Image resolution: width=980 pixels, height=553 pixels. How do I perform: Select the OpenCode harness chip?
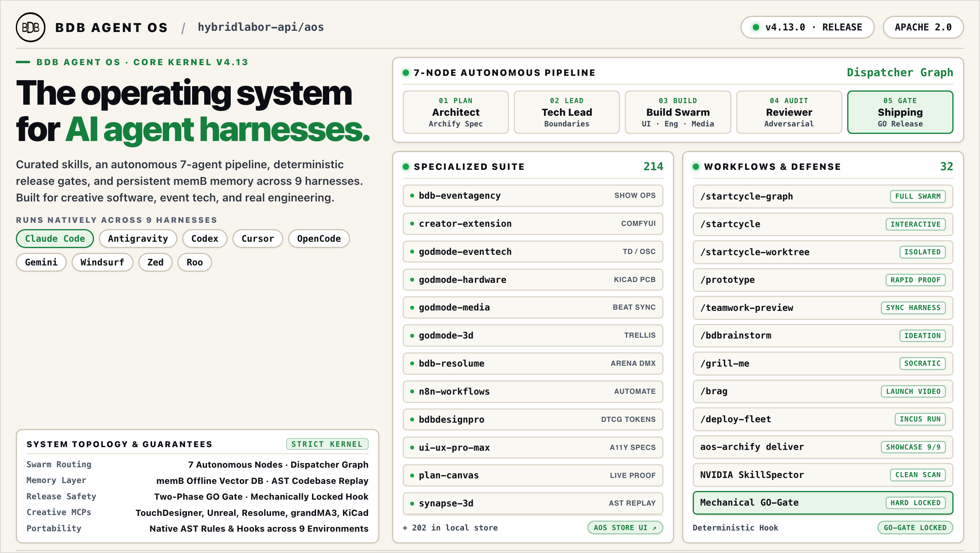coord(319,239)
